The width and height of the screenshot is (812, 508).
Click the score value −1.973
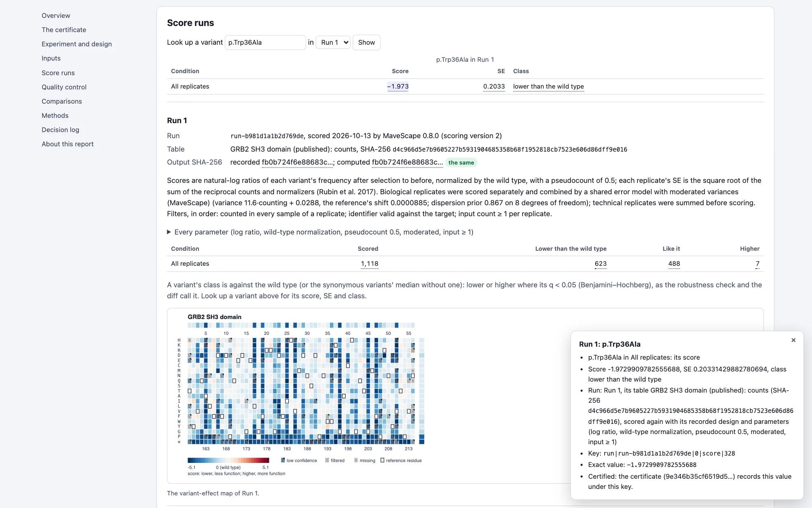398,86
